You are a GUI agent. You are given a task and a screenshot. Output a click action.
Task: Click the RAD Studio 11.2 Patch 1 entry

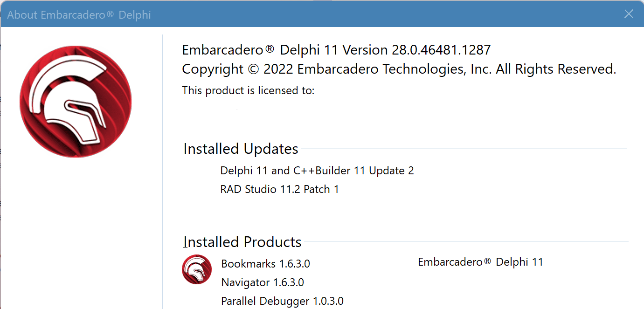[279, 189]
